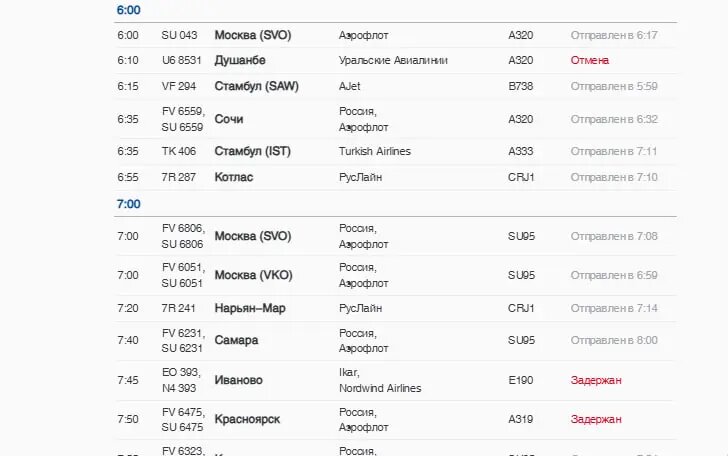Click the Москва (VKO) destination

pos(253,275)
